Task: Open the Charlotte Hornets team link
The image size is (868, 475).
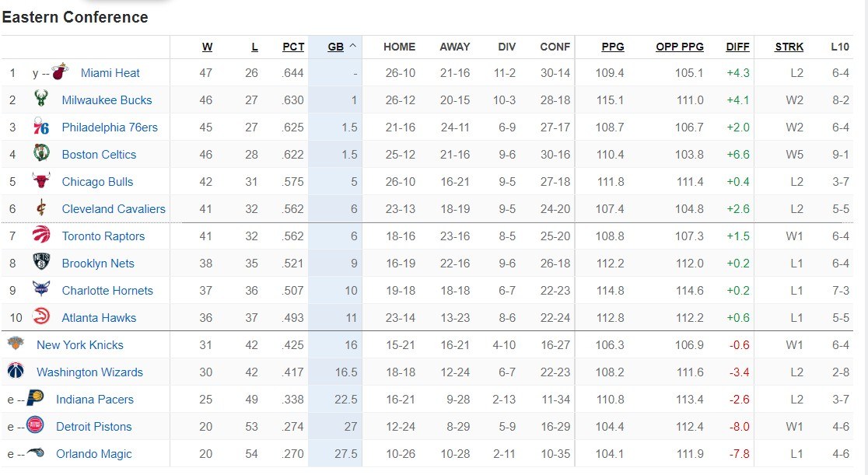Action: [x=107, y=290]
